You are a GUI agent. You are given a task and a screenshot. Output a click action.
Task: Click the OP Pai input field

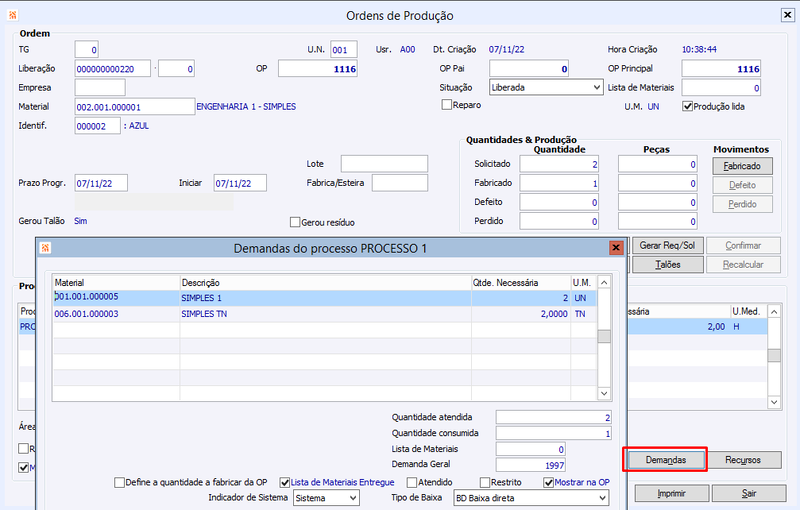[529, 69]
